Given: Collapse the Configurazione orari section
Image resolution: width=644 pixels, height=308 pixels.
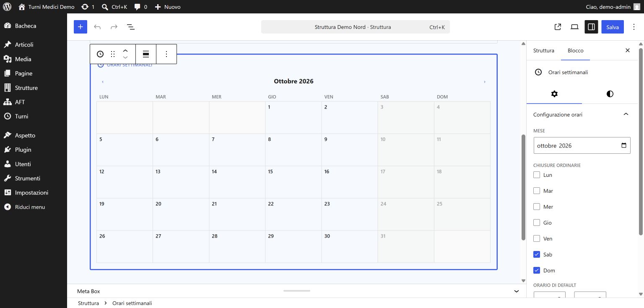Looking at the screenshot, I should [582, 114].
